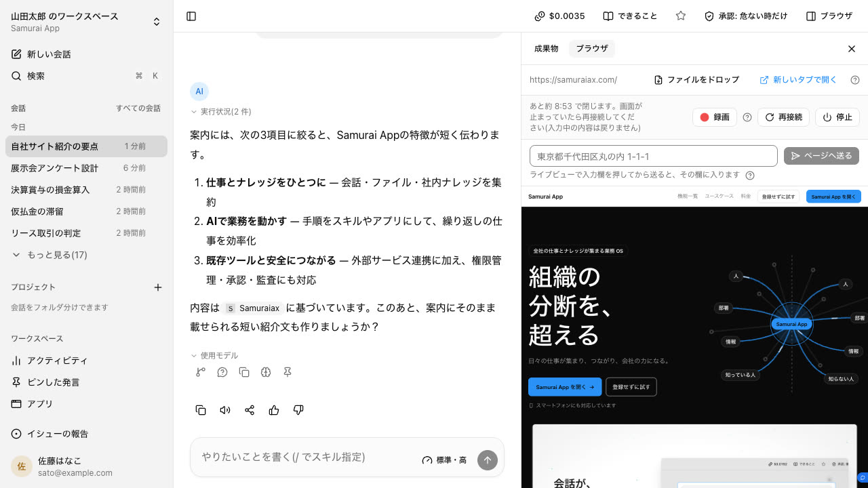
Task: Expand もっと見る(17) conversations
Action: coord(50,255)
